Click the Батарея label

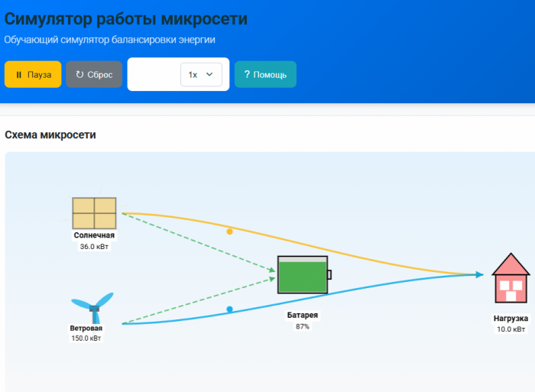pyautogui.click(x=303, y=316)
